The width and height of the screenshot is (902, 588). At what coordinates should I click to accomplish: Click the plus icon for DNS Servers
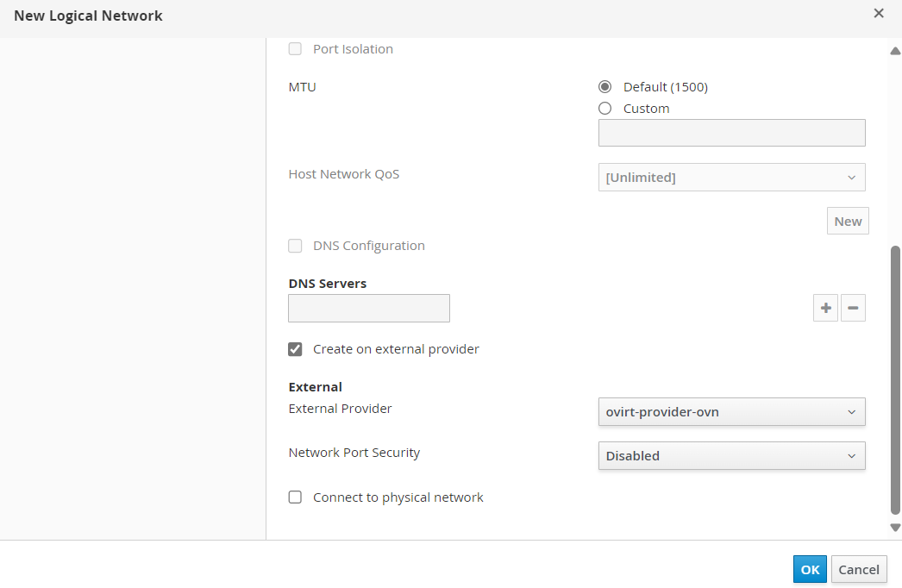click(x=825, y=308)
